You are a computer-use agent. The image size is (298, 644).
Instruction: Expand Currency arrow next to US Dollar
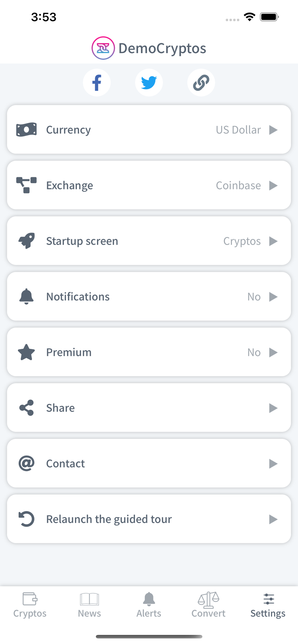tap(273, 130)
